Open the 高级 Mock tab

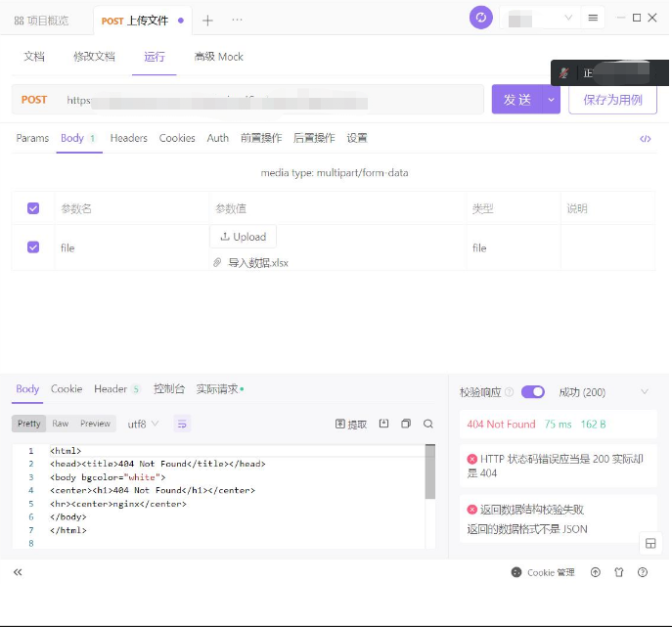tap(218, 57)
